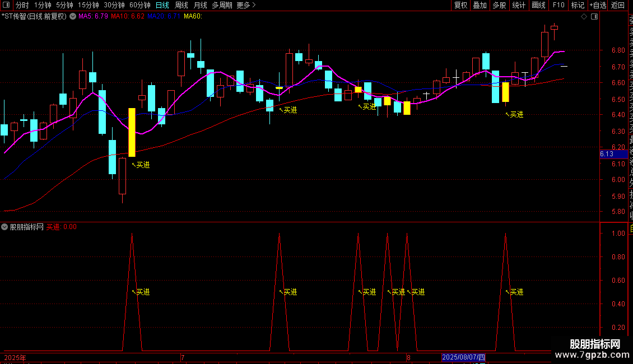
Task: Select the 60分钟 period
Action: tap(139, 5)
